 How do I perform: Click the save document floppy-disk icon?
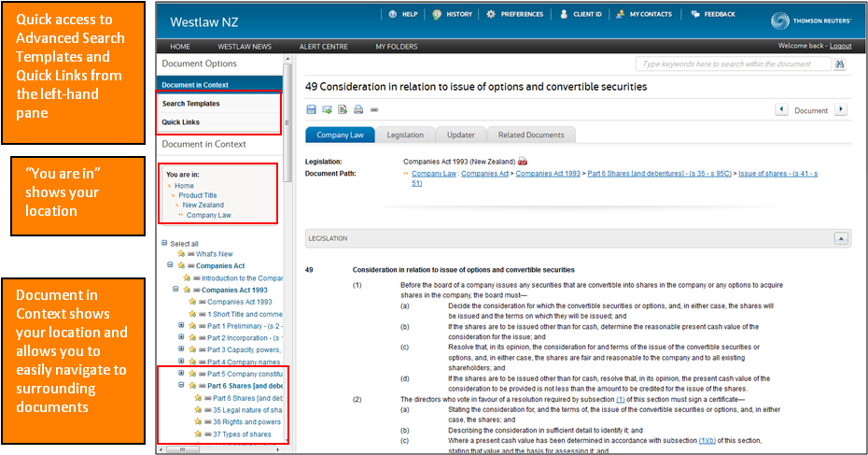(311, 109)
